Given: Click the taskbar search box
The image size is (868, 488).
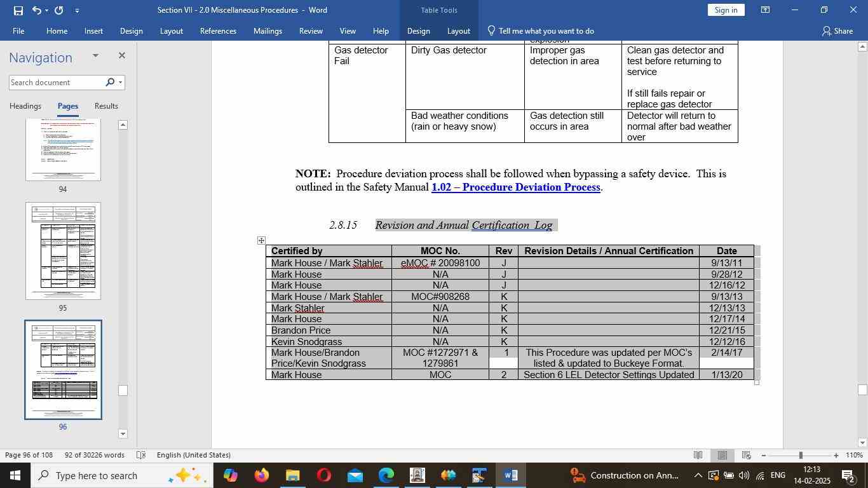Looking at the screenshot, I should pos(121,475).
